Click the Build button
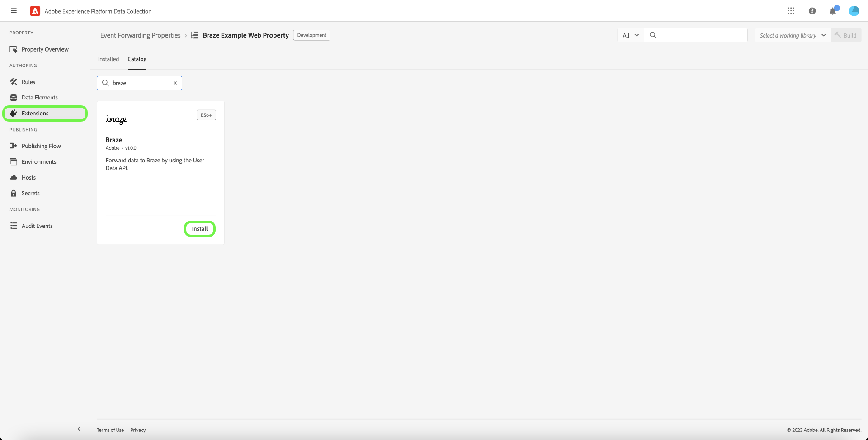 click(846, 35)
